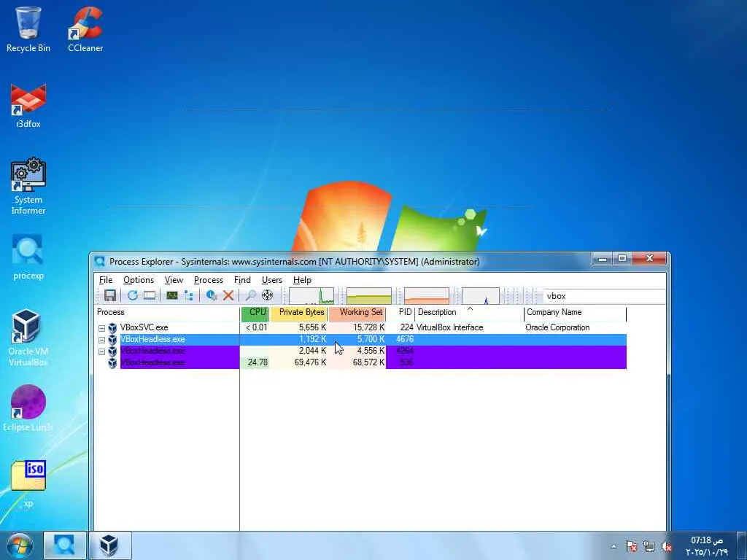This screenshot has width=747, height=560.
Task: Click the I/O activity mini graph
Action: coord(481,296)
